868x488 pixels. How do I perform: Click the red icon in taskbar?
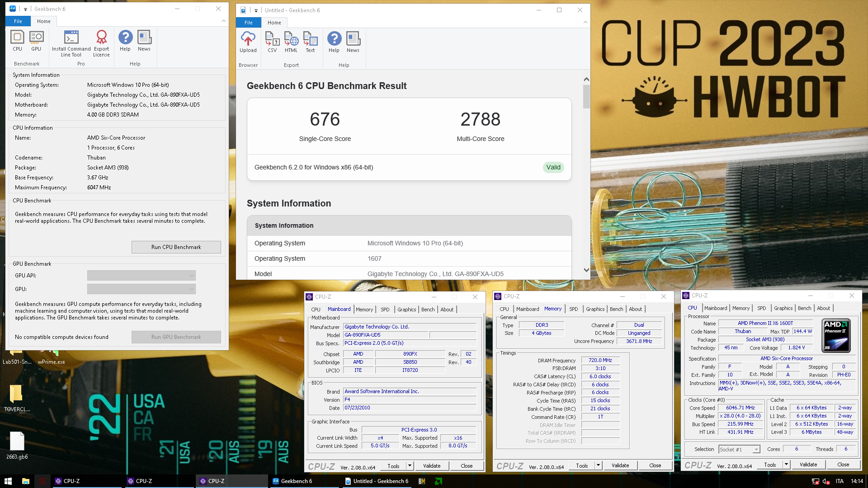coord(43,481)
